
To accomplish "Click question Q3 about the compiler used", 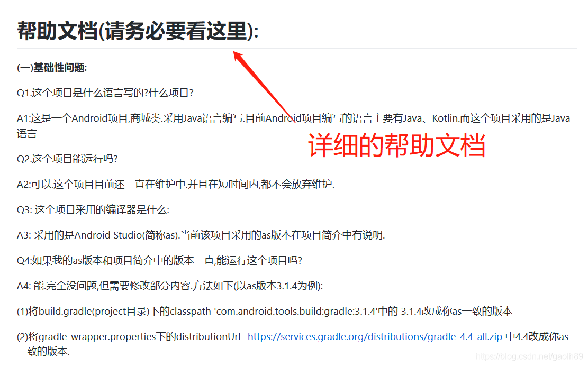I will click(x=93, y=209).
